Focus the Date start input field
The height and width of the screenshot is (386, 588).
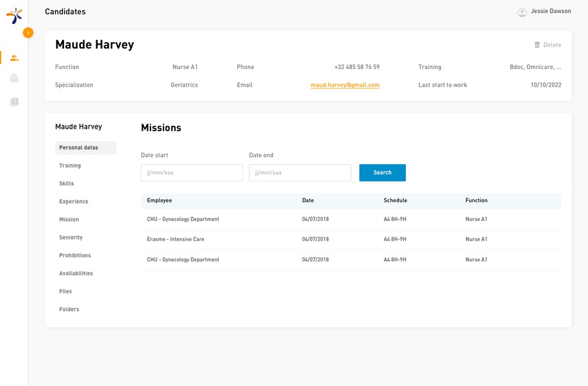(192, 173)
